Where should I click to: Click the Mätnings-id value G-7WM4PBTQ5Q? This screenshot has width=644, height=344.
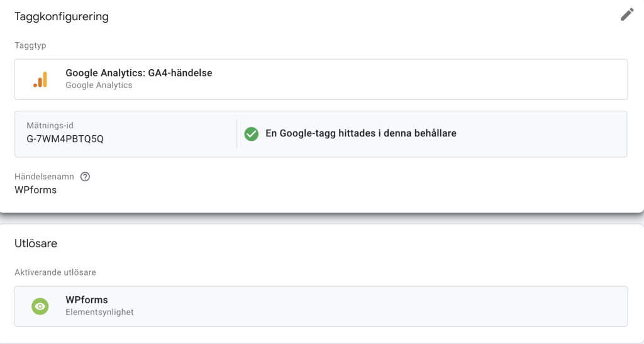click(65, 139)
